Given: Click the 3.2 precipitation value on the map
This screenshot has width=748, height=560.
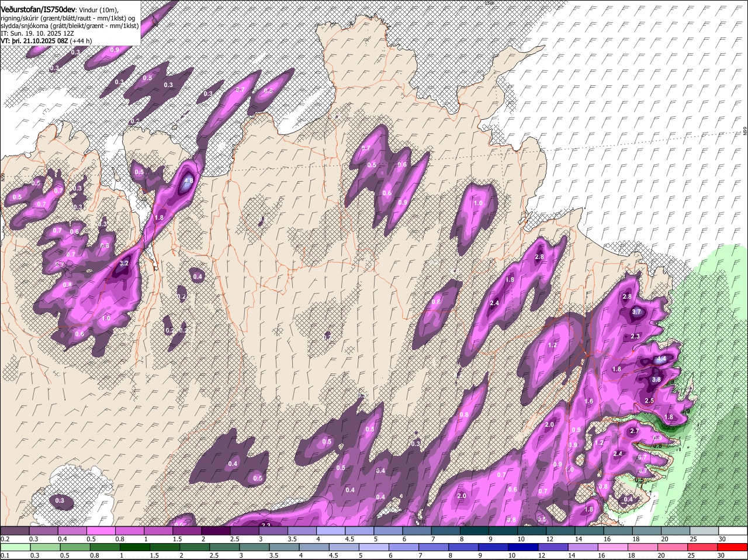Looking at the screenshot, I should click(x=124, y=264).
